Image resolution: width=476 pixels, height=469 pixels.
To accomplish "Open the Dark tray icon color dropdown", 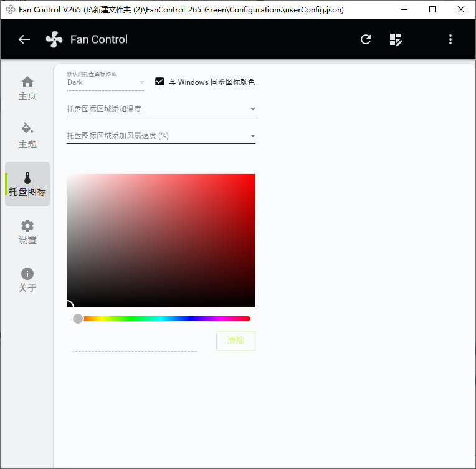I will tap(105, 82).
